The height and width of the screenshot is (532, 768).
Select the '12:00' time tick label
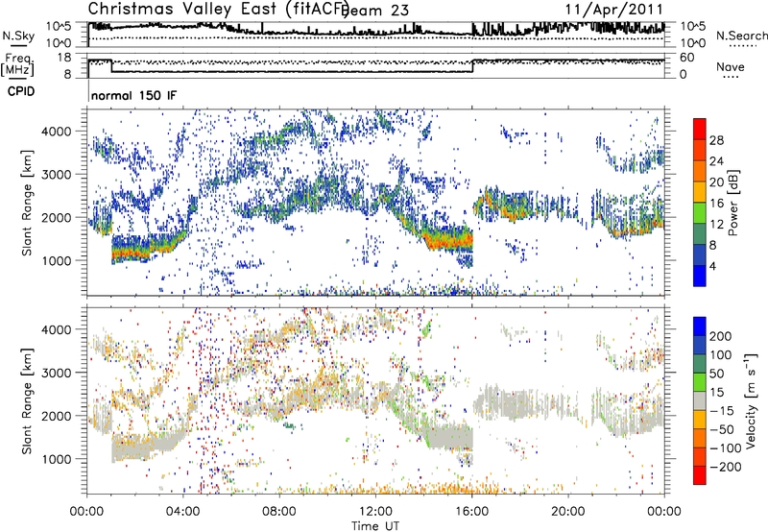click(375, 512)
